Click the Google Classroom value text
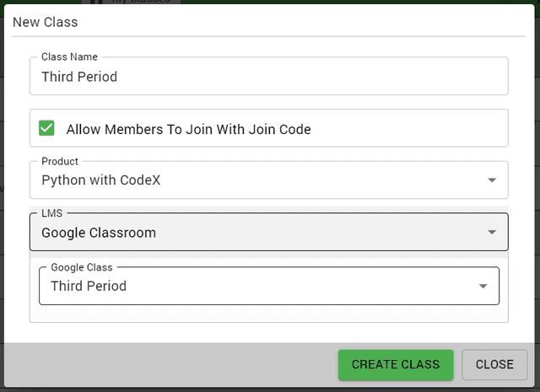The height and width of the screenshot is (392, 540). click(x=99, y=233)
